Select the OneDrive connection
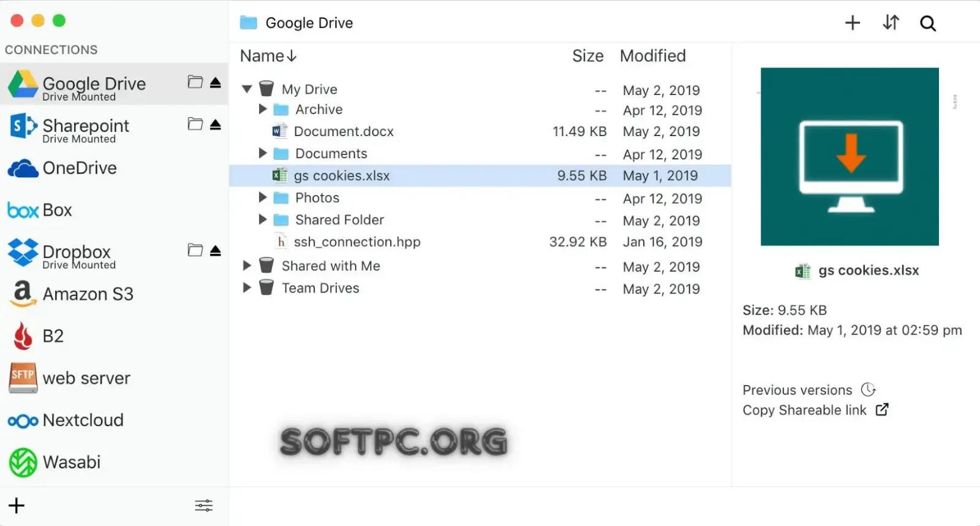Screen dimensions: 980x526 tap(80, 168)
